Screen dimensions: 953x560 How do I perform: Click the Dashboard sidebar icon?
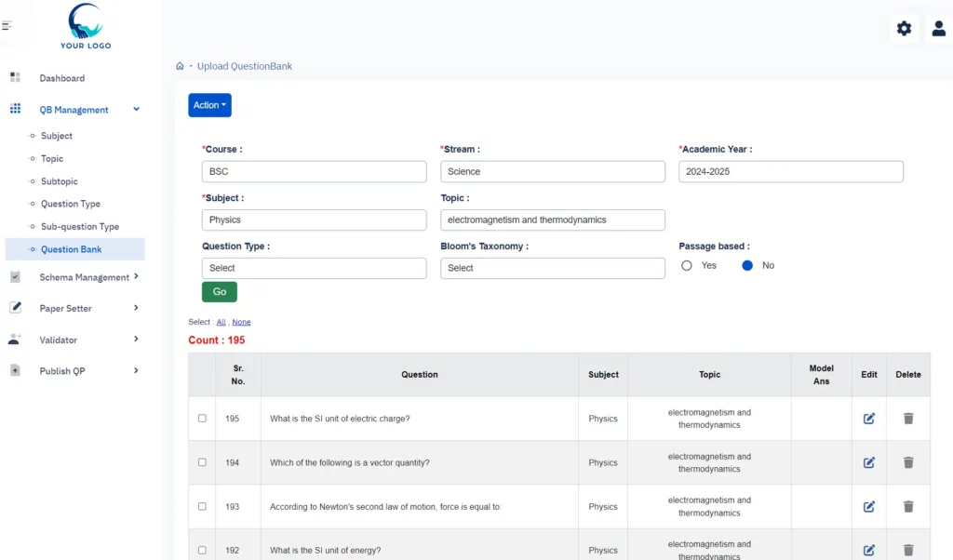[15, 77]
